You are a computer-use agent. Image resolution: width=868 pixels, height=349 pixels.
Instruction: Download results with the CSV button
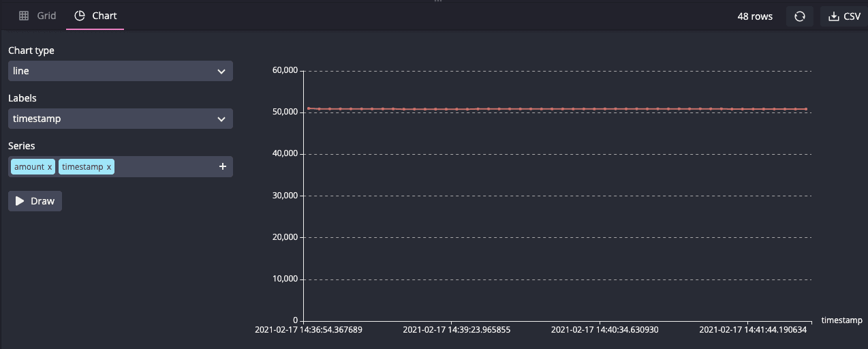844,16
